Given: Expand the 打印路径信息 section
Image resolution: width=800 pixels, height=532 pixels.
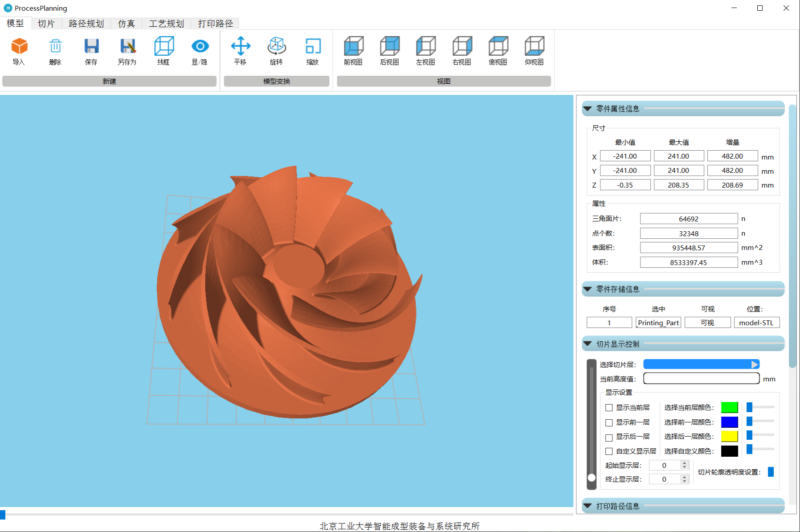Looking at the screenshot, I should pyautogui.click(x=588, y=506).
